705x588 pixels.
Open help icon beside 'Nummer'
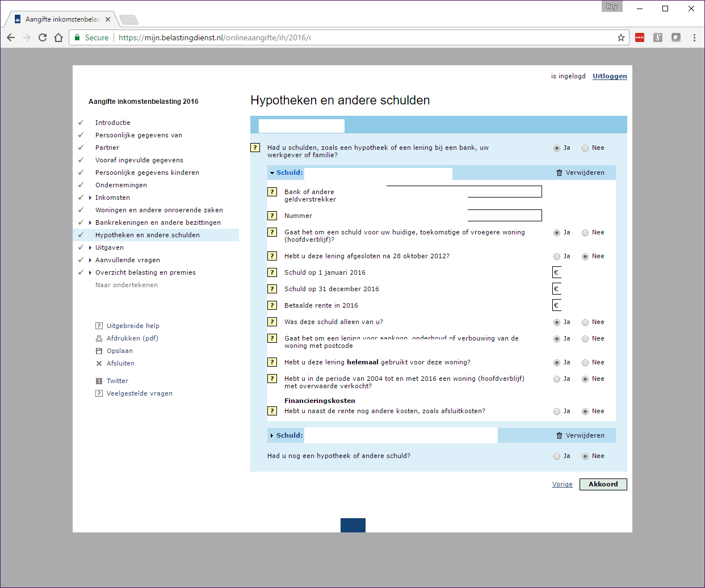point(272,216)
